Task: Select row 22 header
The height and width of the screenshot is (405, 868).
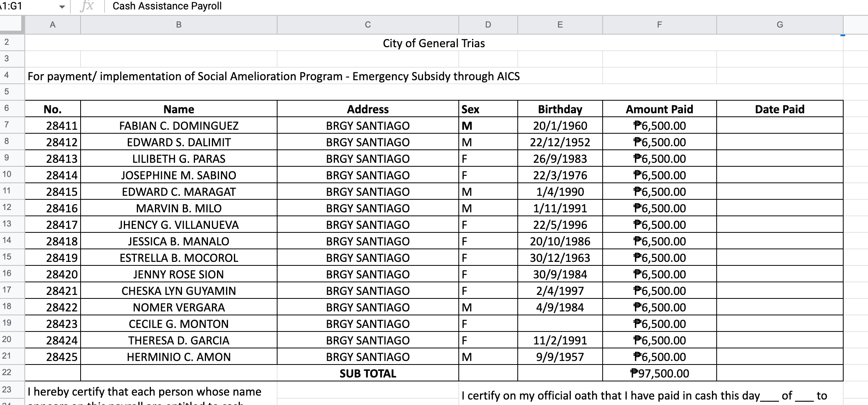Action: [x=7, y=373]
